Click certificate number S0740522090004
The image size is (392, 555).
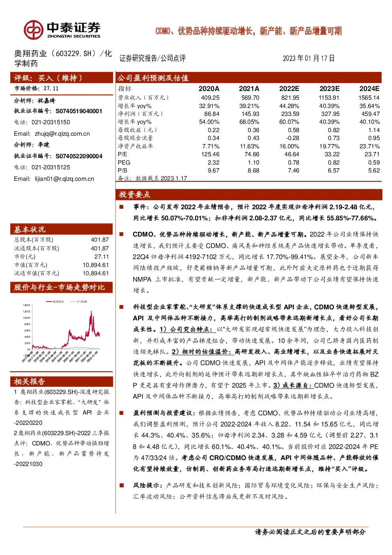click(x=79, y=156)
